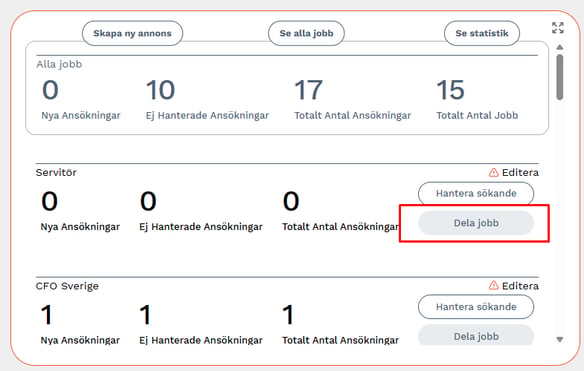The height and width of the screenshot is (371, 584).
Task: Click warning icon beside CFO Sverige Editera
Action: tap(493, 286)
